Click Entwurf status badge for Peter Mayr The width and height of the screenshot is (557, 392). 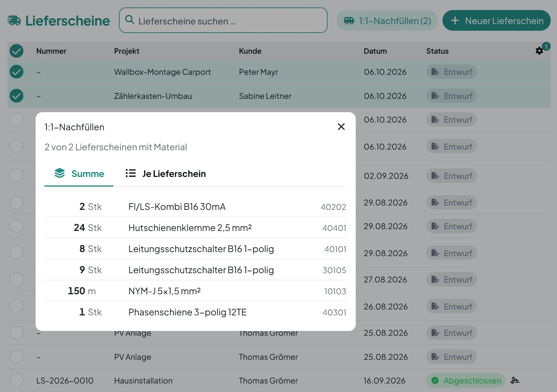pyautogui.click(x=451, y=72)
